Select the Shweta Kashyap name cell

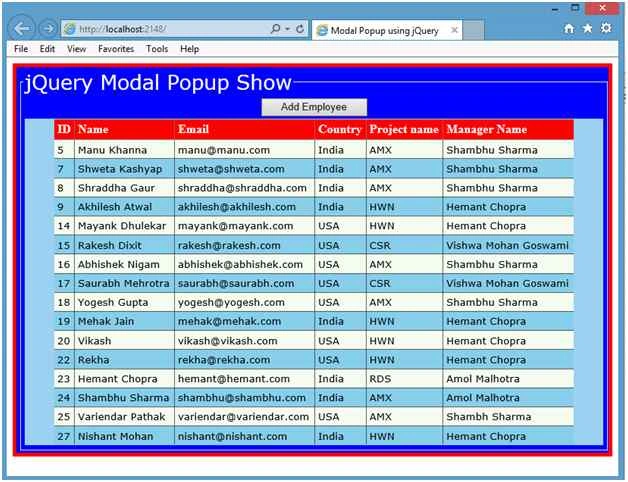[x=124, y=169]
